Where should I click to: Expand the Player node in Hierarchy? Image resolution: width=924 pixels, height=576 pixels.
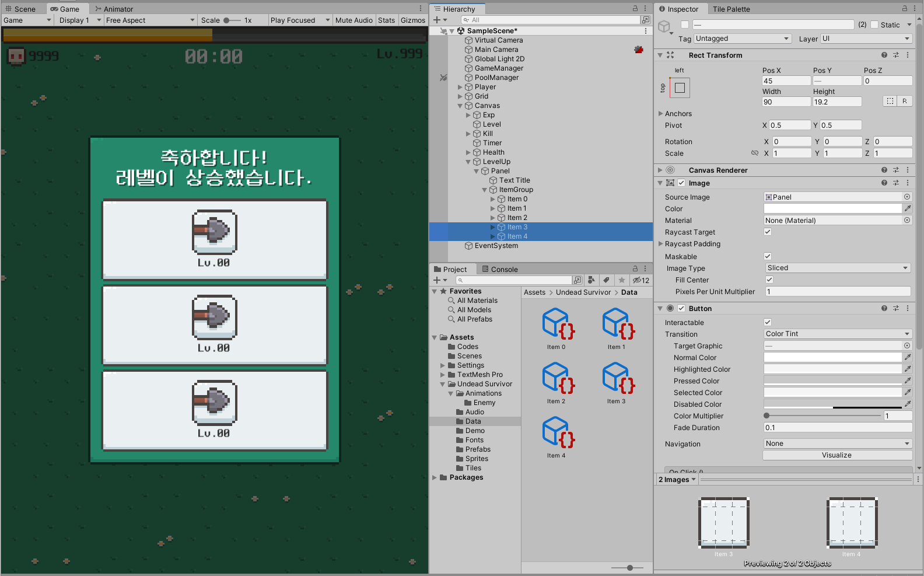point(460,87)
